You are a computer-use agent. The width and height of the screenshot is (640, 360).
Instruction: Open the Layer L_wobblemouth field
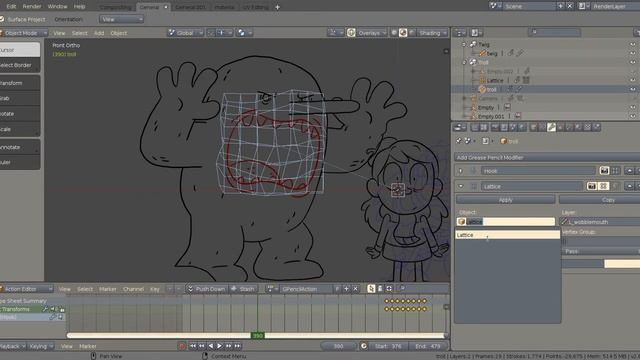pos(600,222)
